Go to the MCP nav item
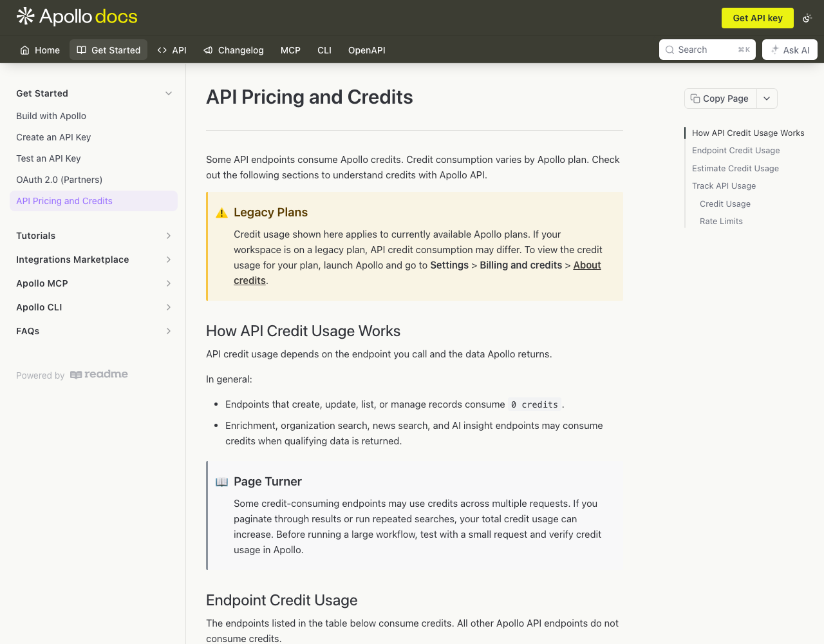This screenshot has width=824, height=644. click(290, 50)
